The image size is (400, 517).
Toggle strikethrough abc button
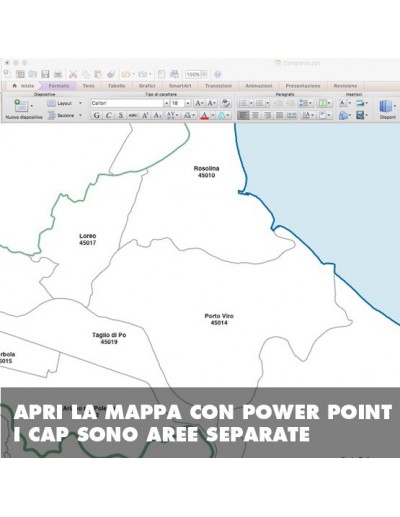(133, 115)
